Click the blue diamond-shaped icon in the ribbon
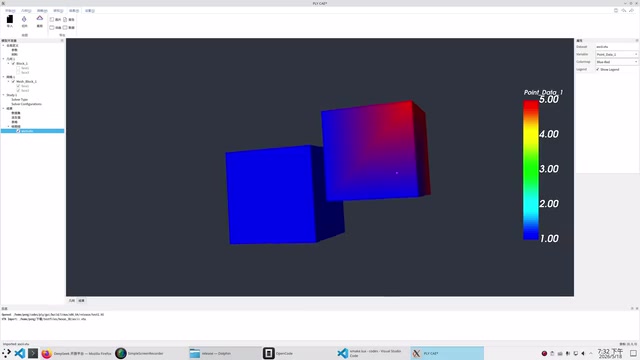 (24, 19)
